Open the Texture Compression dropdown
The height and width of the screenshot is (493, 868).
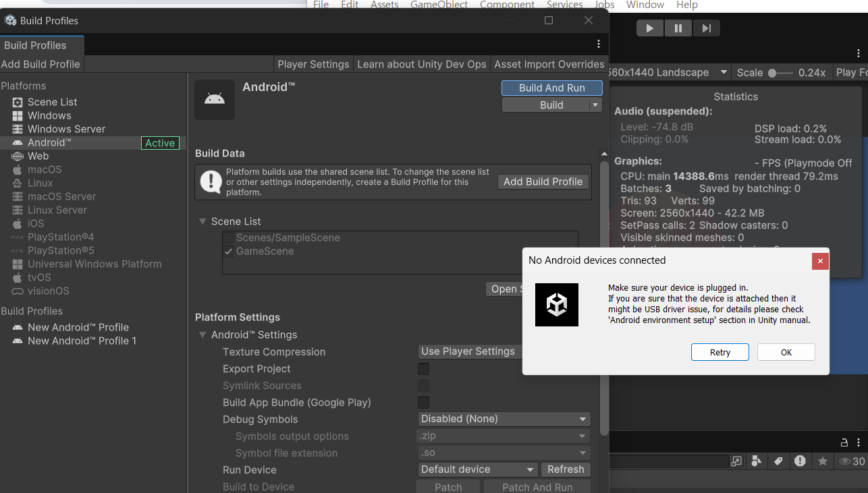470,351
